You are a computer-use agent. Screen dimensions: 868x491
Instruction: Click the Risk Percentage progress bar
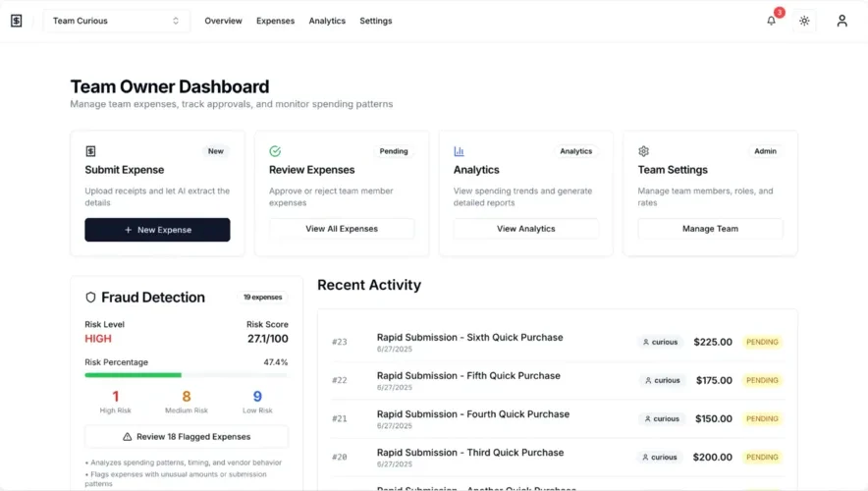187,375
